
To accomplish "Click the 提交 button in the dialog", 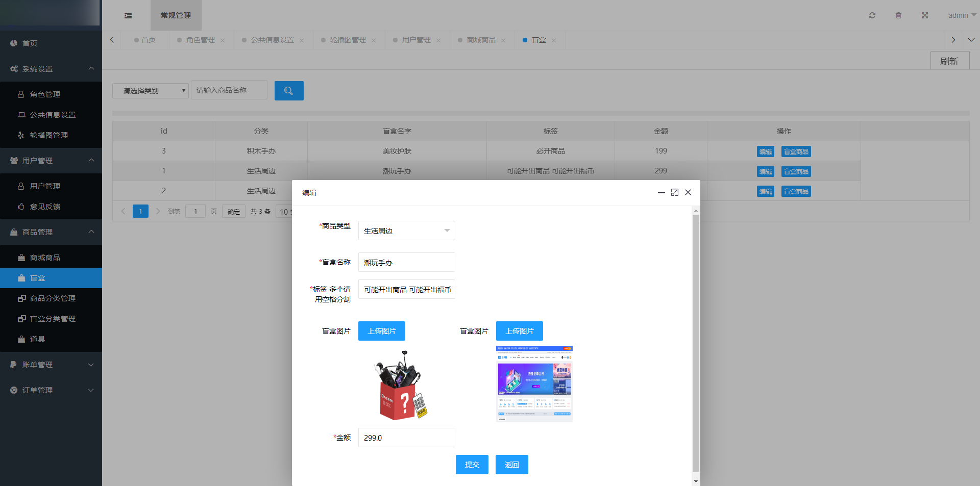I will tap(472, 464).
